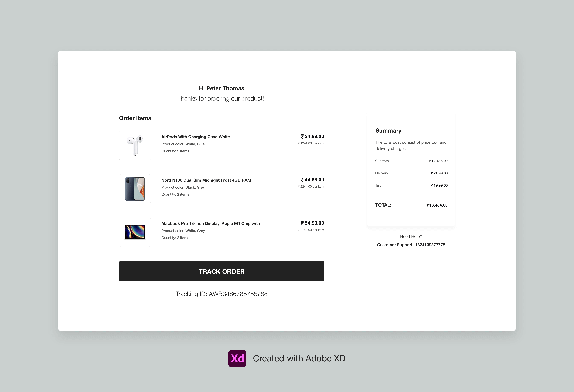
Task: Click the ₹ 24,99.00 AirPods price
Action: point(312,136)
